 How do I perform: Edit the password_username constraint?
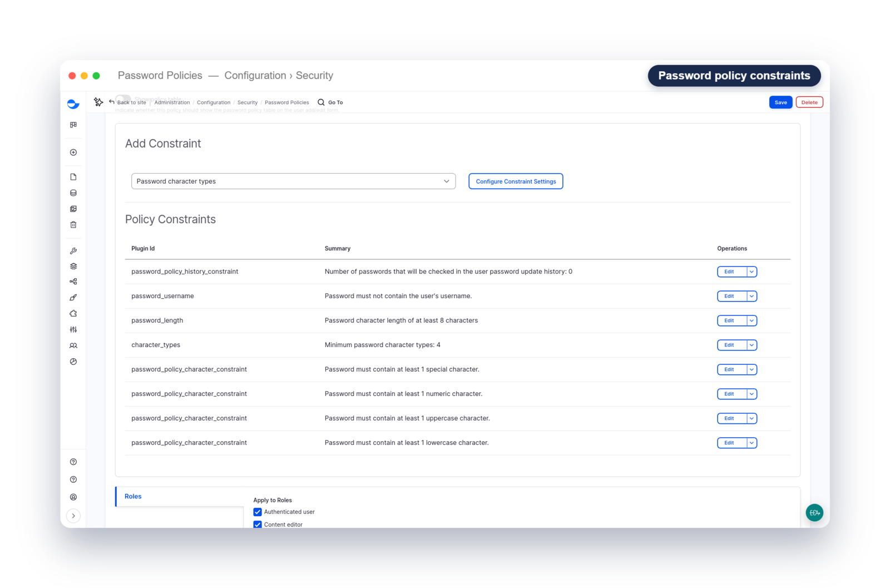tap(731, 296)
